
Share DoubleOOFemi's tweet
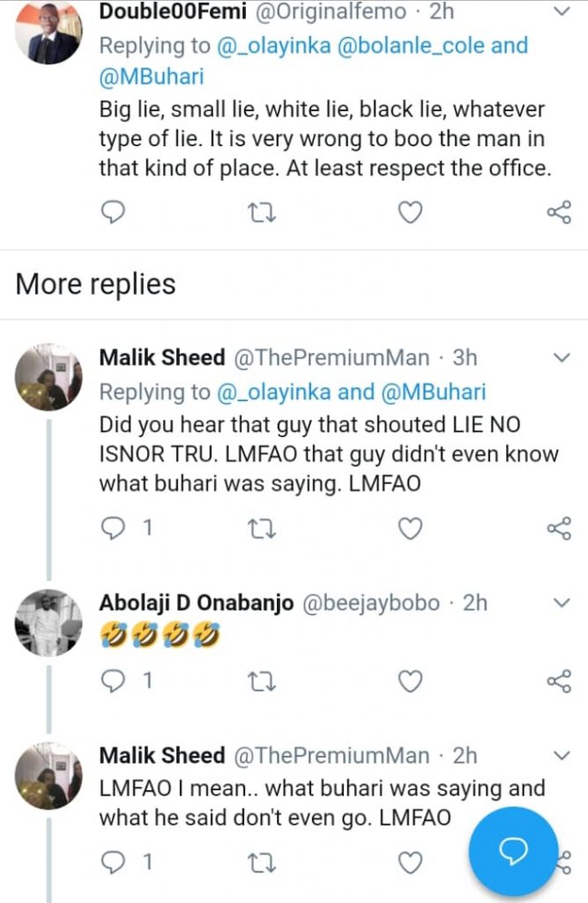pyautogui.click(x=560, y=212)
